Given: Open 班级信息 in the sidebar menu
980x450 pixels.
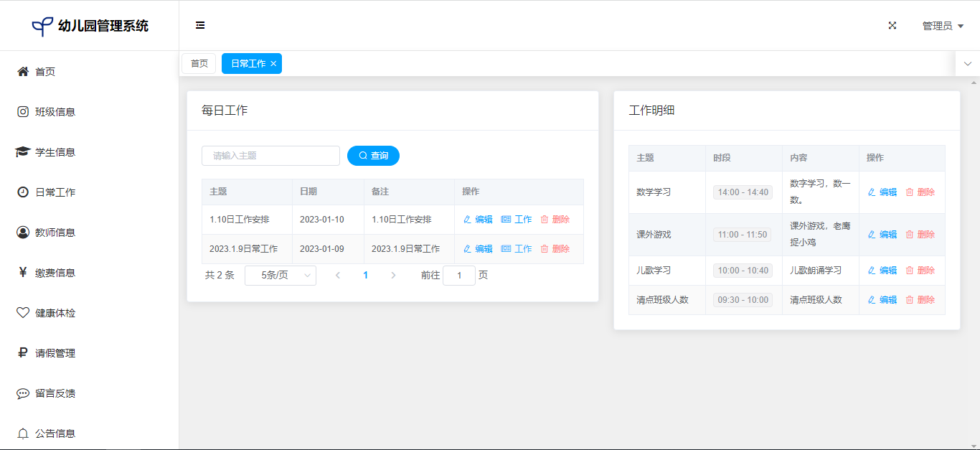Looking at the screenshot, I should [x=55, y=112].
